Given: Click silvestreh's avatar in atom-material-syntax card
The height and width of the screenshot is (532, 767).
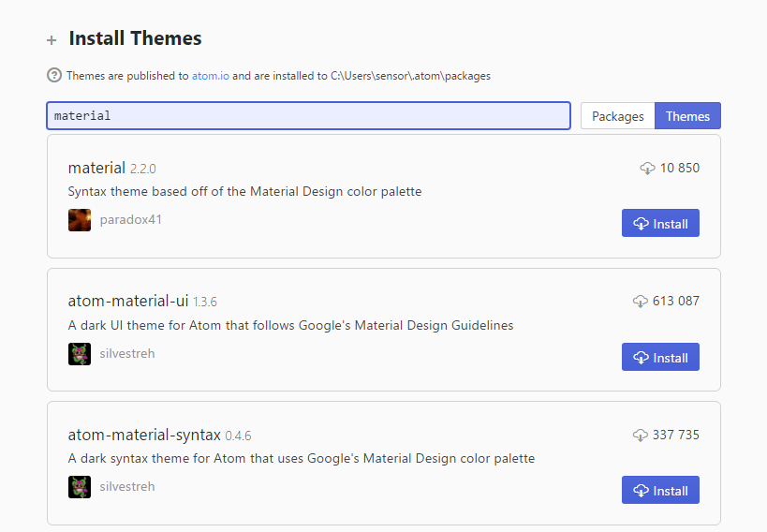Looking at the screenshot, I should (80, 487).
